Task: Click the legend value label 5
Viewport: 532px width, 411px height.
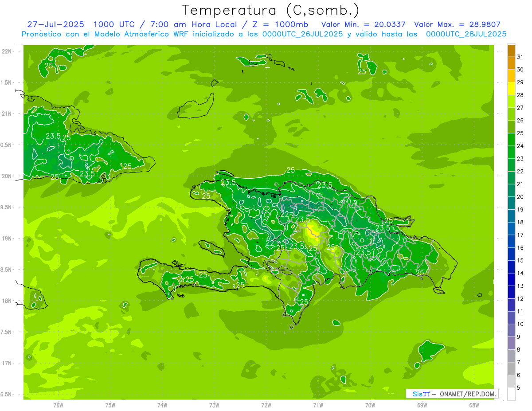Action: point(519,388)
